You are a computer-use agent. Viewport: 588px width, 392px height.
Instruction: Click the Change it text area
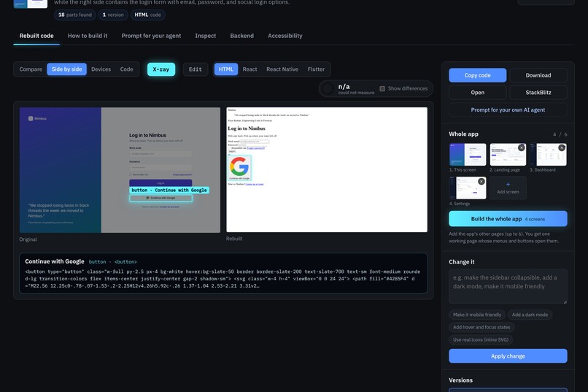[x=508, y=286]
